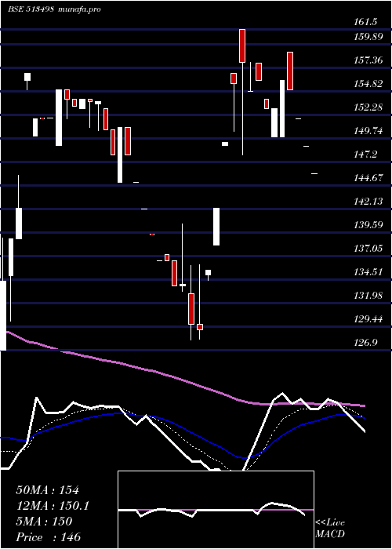Click the 129.44 price label
Viewport: 392px width, 549px height.
coord(368,318)
